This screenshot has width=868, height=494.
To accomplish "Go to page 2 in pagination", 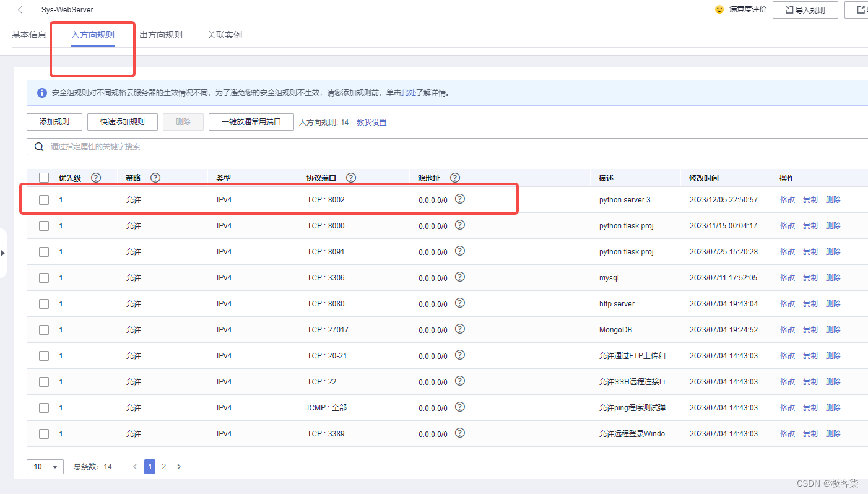I will pyautogui.click(x=164, y=467).
